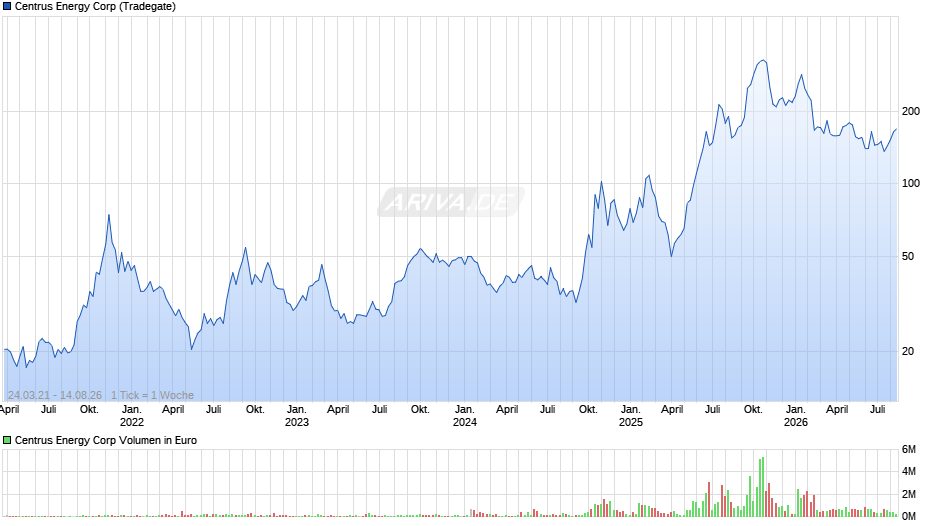Screen dimensions: 940x526
Task: Click the date range '24.03.21 - 14.08.26'
Action: coord(55,395)
